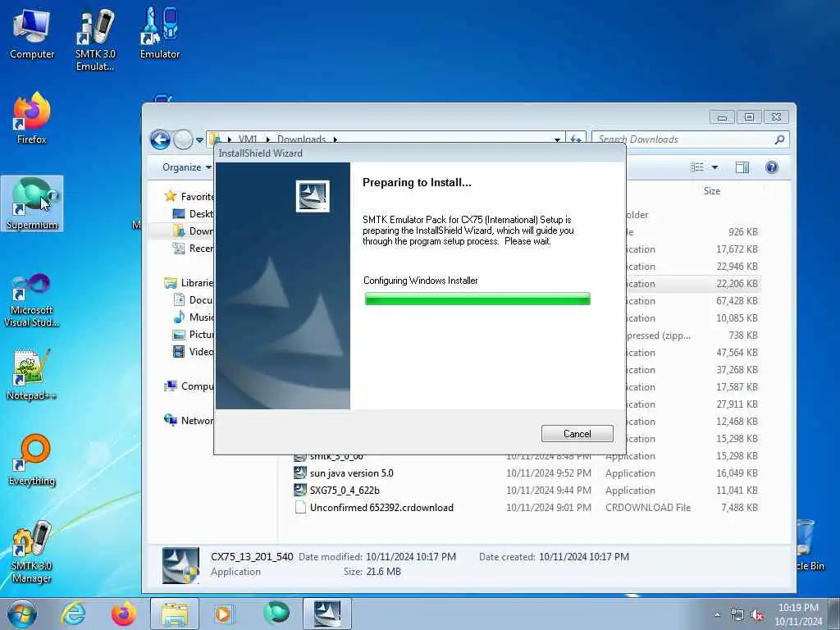This screenshot has width=840, height=630.
Task: Click the search magnifier icon in Explorer
Action: click(779, 139)
